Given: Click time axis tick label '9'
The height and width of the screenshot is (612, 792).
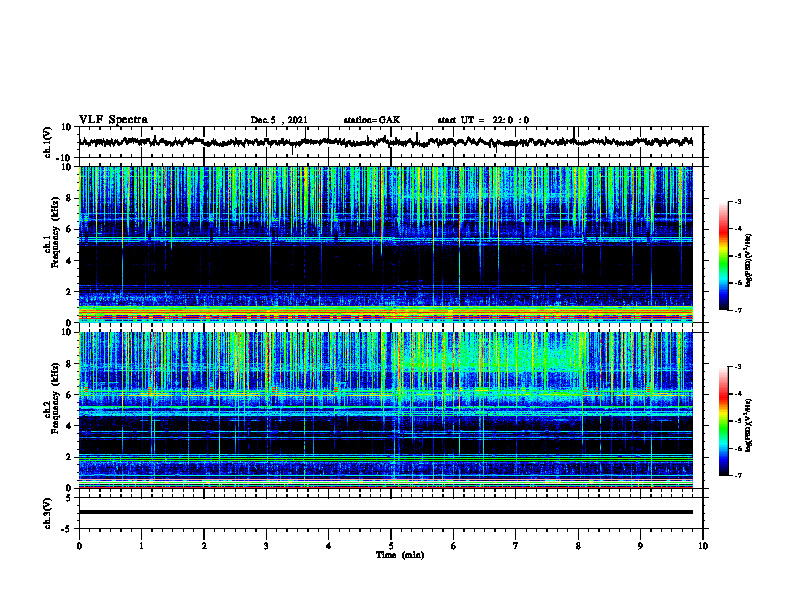Looking at the screenshot, I should tap(640, 546).
